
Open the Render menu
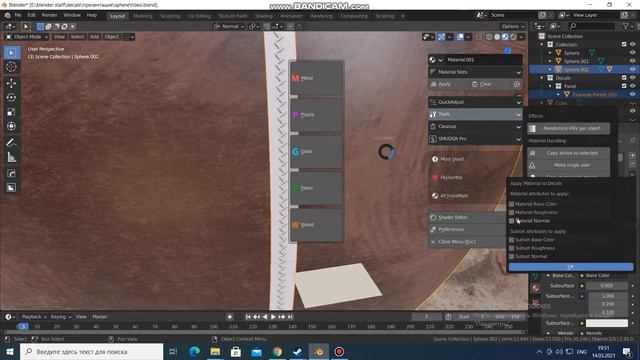[49, 15]
